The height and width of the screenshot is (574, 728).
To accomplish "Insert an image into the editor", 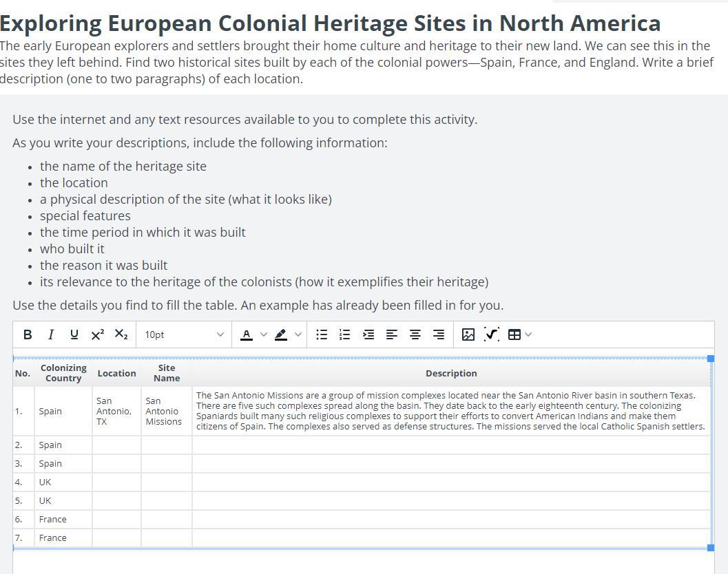I will pos(468,334).
